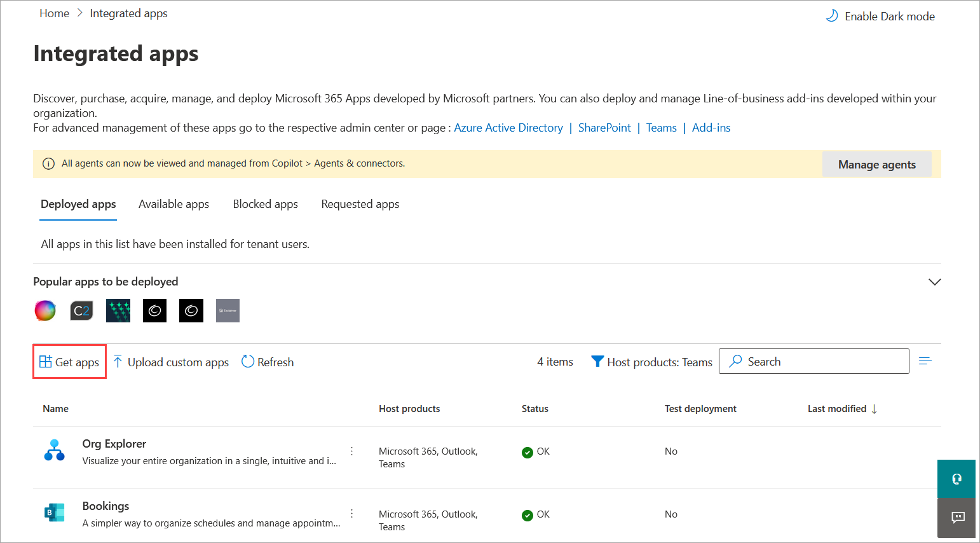This screenshot has width=980, height=543.
Task: Select the Requested apps tab
Action: tap(360, 203)
